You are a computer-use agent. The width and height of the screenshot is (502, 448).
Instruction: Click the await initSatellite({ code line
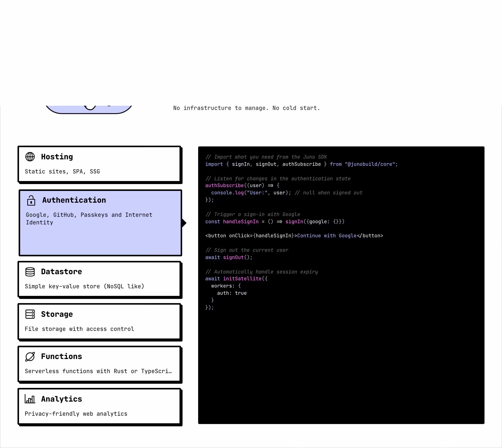236,279
